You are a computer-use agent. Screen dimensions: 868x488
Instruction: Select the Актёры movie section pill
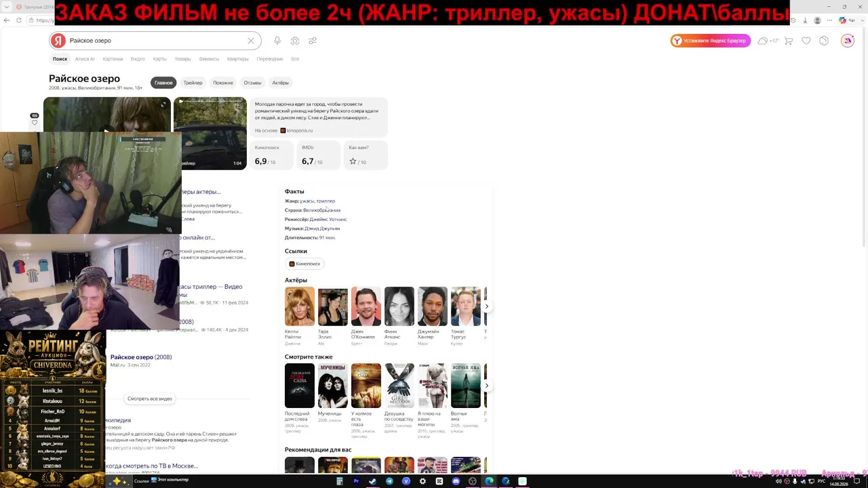pos(281,83)
